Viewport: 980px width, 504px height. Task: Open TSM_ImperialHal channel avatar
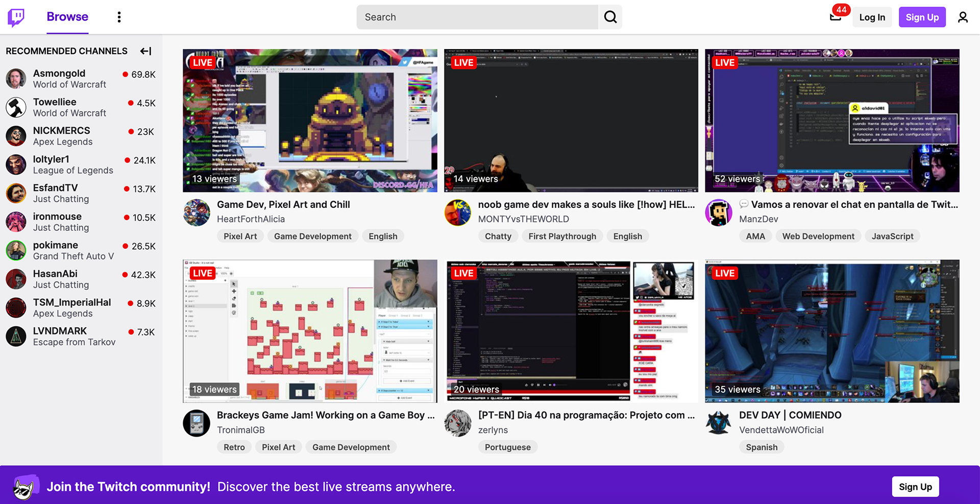click(x=16, y=307)
